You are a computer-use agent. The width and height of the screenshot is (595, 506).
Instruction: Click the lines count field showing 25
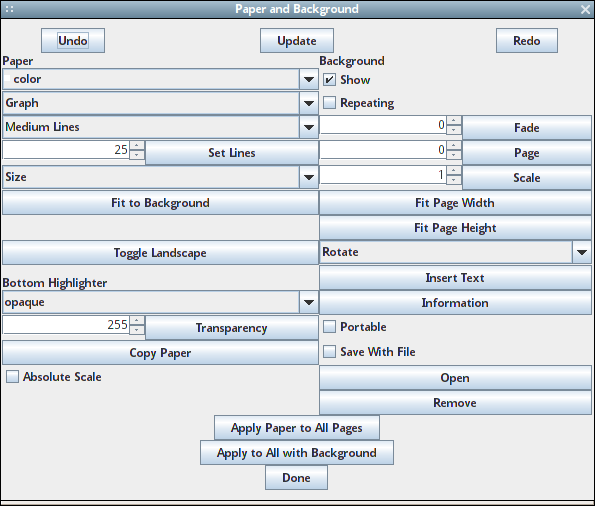click(x=66, y=150)
